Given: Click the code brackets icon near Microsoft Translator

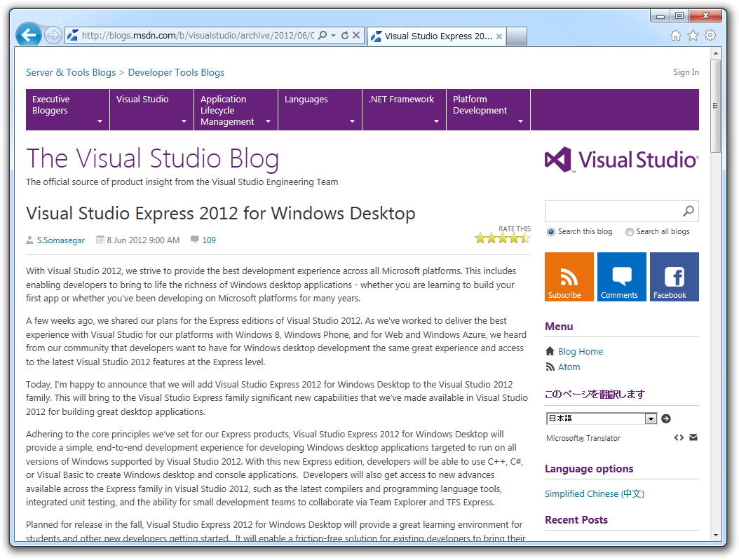Looking at the screenshot, I should [679, 437].
